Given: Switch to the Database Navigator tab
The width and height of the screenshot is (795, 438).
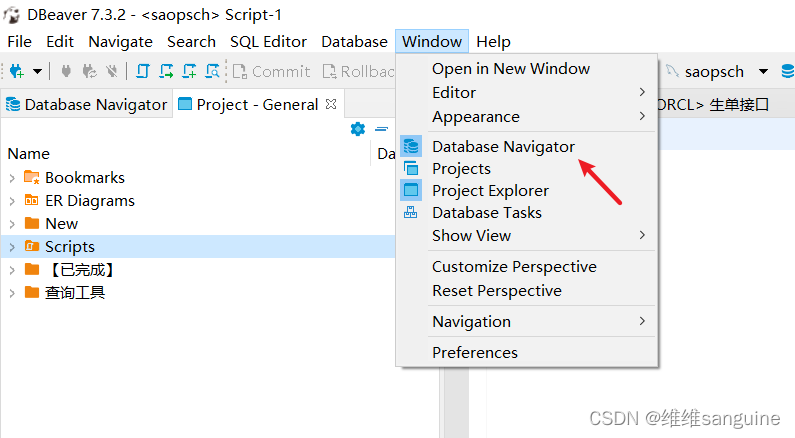Looking at the screenshot, I should [86, 104].
